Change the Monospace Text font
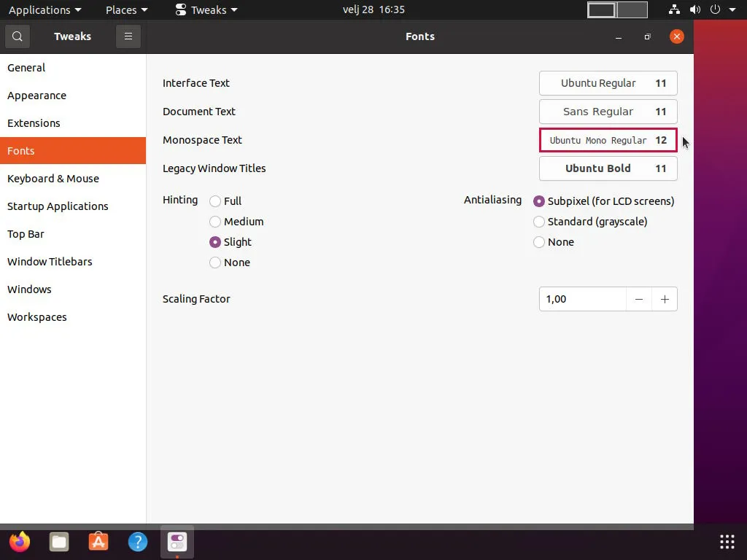This screenshot has width=747, height=560. click(x=608, y=140)
